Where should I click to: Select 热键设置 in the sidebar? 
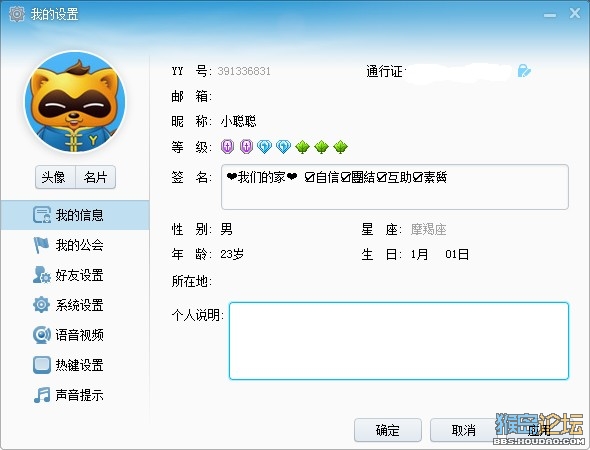coord(75,365)
